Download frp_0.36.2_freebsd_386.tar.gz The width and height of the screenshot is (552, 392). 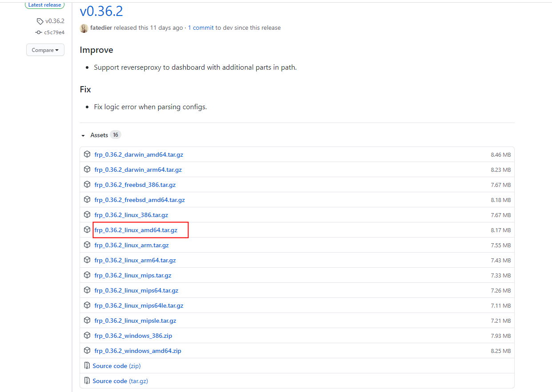tap(135, 185)
